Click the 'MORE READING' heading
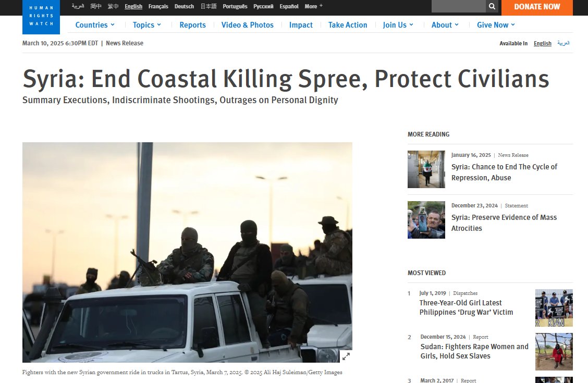Viewport: 588px width, 383px height. pos(428,134)
